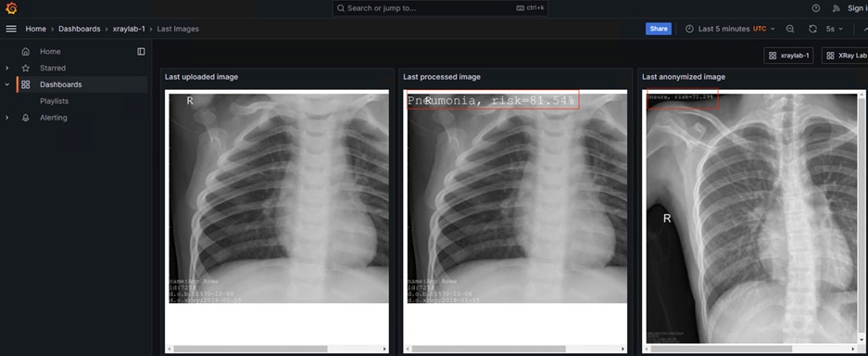868x356 pixels.
Task: Expand the Alerting sidebar section
Action: (6, 118)
